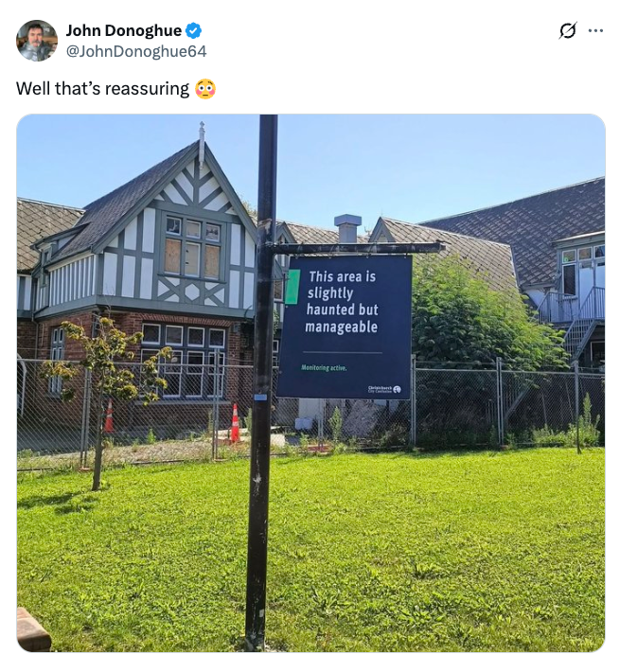
Task: Click the traffic cone behind the small tree
Action: [x=109, y=416]
